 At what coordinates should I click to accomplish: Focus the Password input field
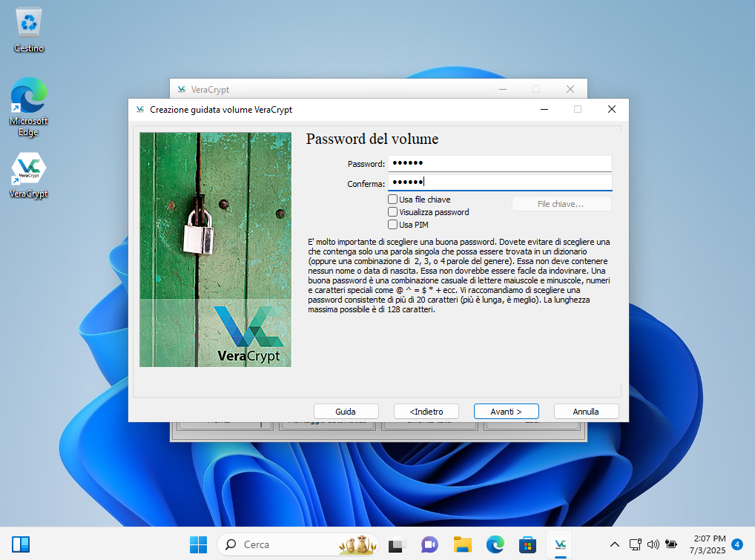pos(500,163)
